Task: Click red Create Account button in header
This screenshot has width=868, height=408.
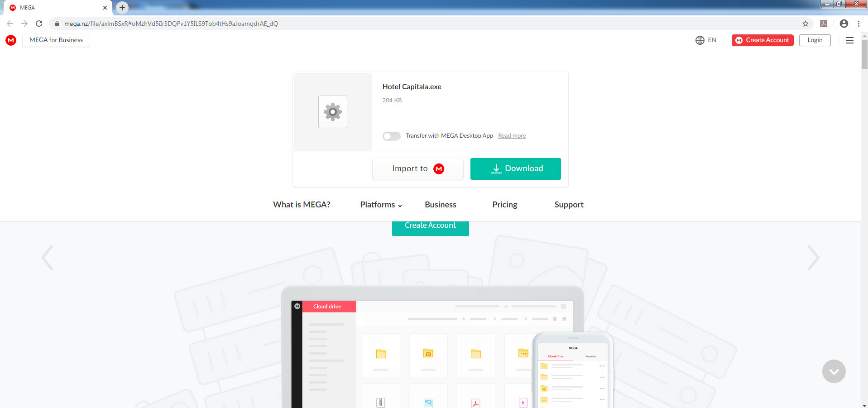Action: pyautogui.click(x=762, y=40)
